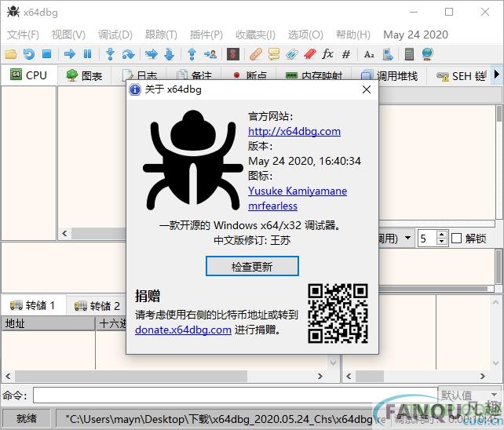Open the Patches bandage icon
Screen dimensions: 504x430
click(256, 54)
